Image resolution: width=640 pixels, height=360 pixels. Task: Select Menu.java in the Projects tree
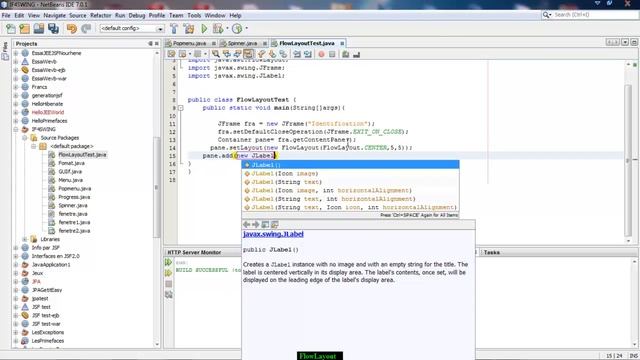click(70, 180)
